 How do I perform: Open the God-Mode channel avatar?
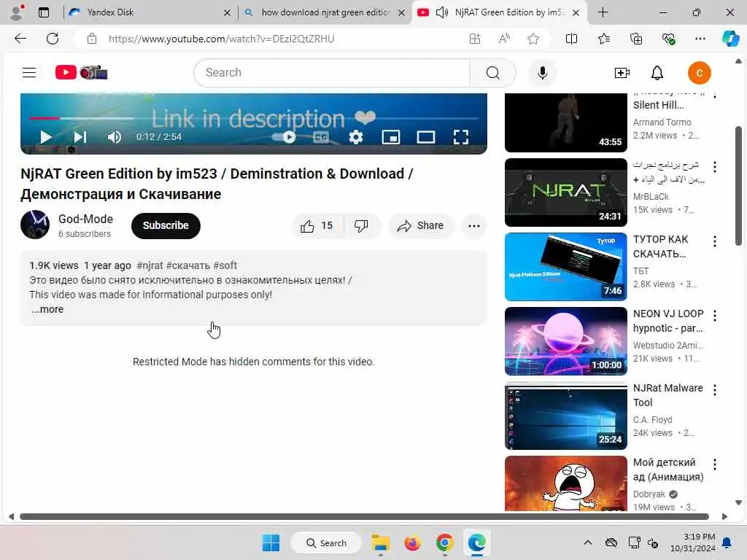35,225
